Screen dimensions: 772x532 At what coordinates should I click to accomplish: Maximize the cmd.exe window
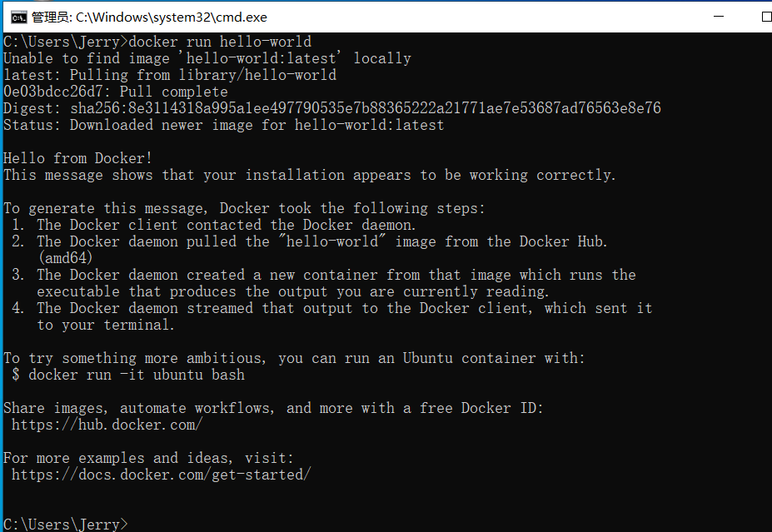point(765,17)
